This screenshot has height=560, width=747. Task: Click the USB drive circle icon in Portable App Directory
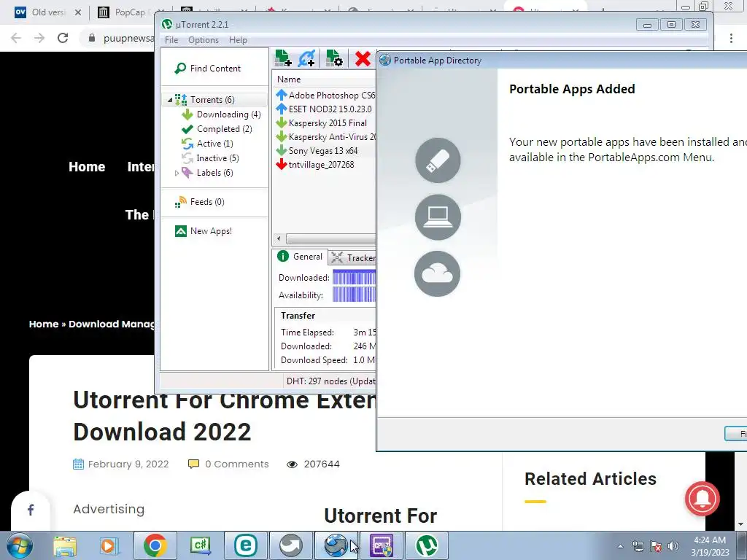point(438,160)
